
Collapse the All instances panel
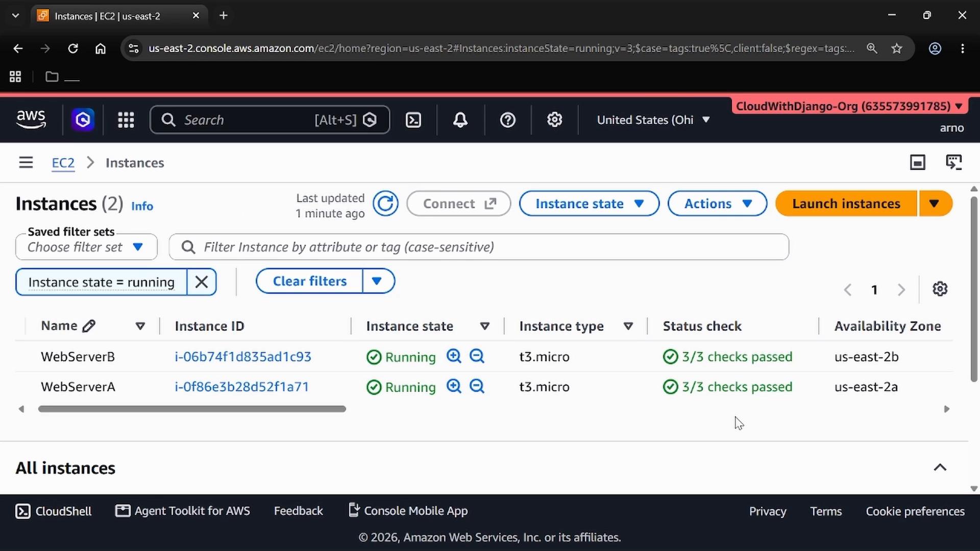pos(940,467)
